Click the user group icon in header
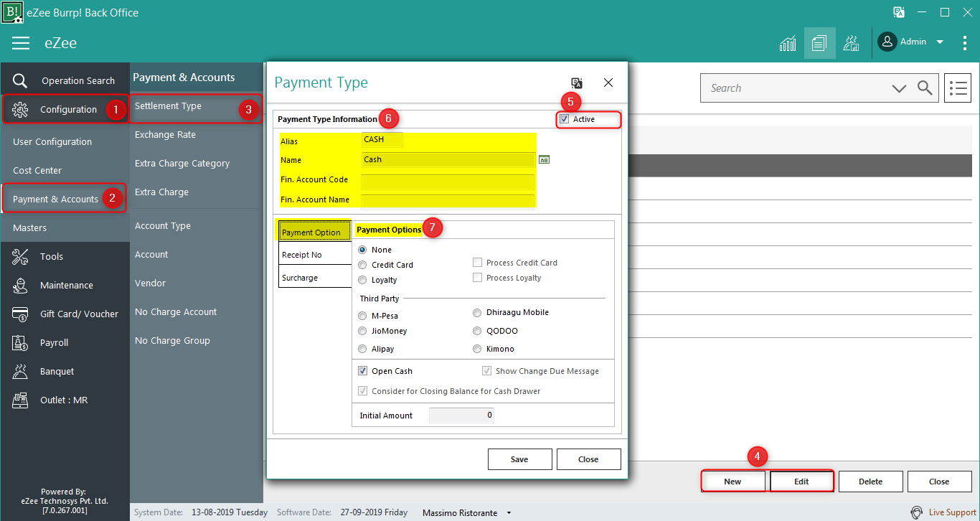Screen dimensions: 980x521 (x=852, y=43)
